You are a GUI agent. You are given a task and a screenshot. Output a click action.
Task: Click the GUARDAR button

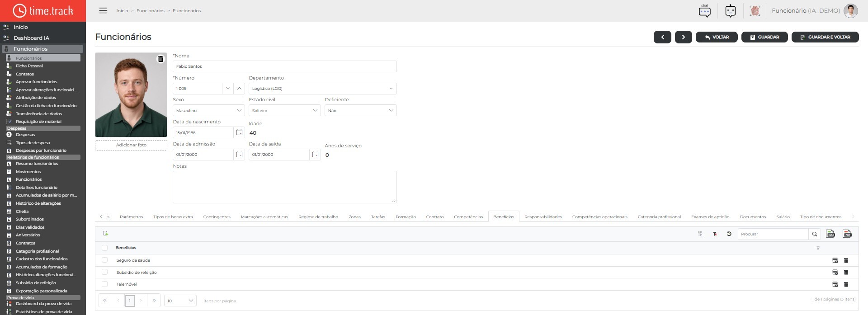click(764, 37)
